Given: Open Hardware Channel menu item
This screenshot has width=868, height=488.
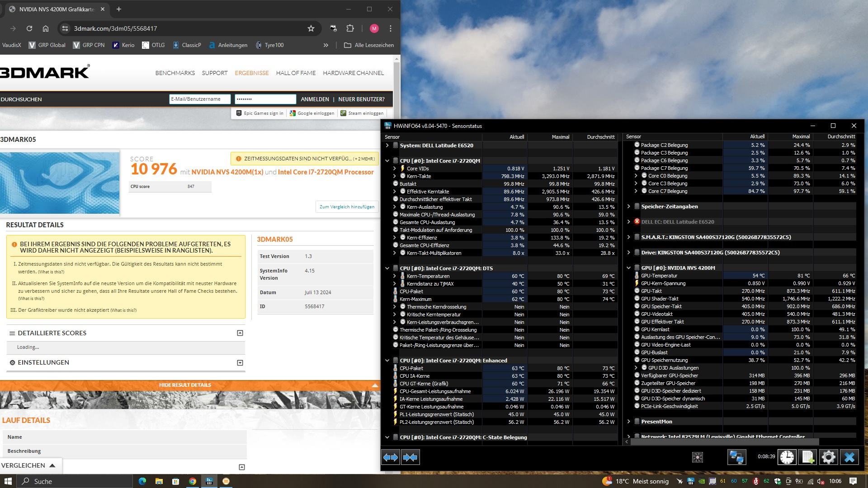Looking at the screenshot, I should click(353, 73).
